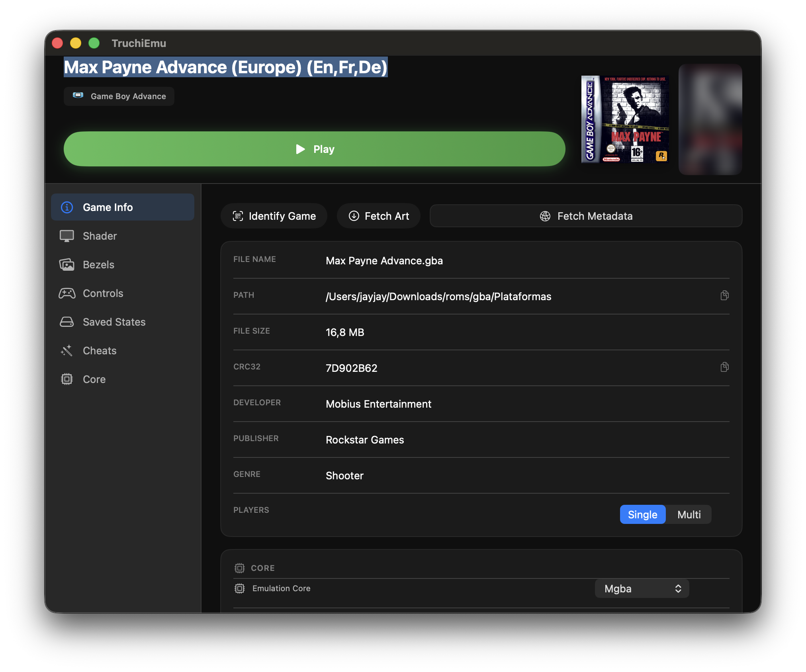Screen dimensions: 806x672
Task: Open the Game Info section
Action: point(123,207)
